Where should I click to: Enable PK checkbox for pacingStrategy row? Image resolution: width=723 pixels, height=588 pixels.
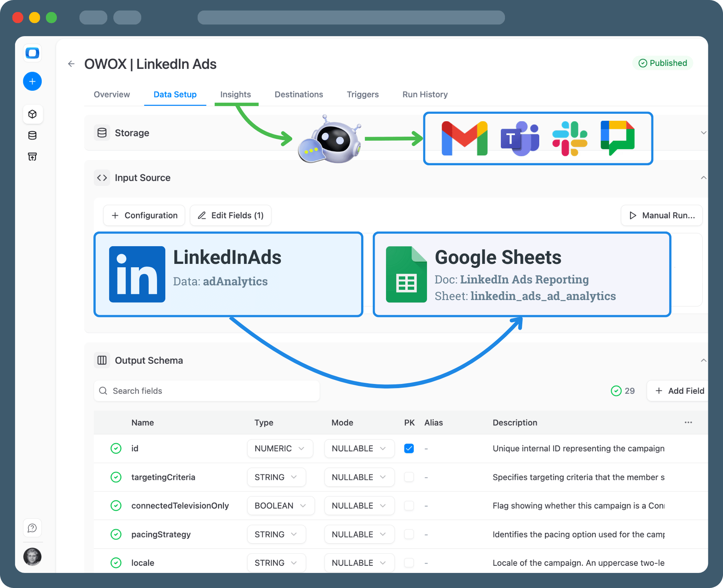[x=409, y=534]
